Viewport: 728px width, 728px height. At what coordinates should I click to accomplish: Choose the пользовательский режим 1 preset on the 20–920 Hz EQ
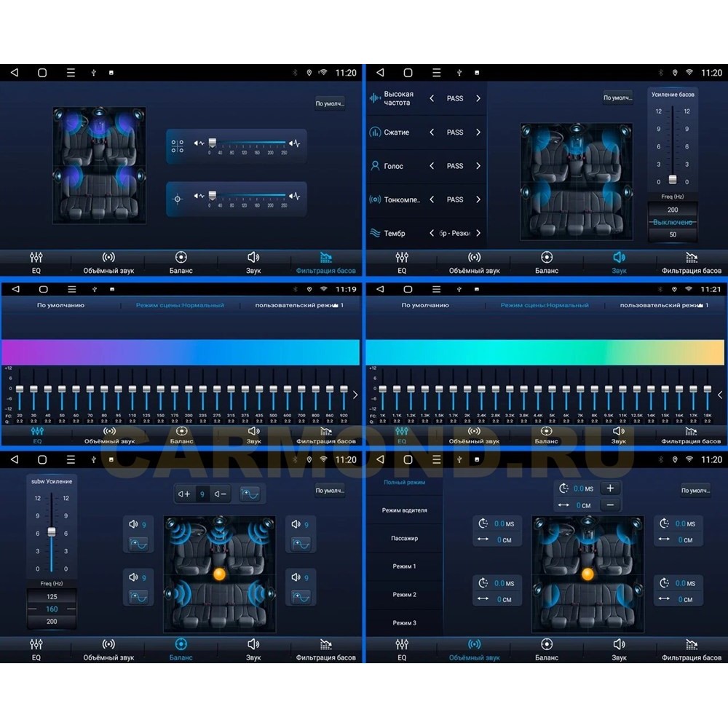click(x=299, y=305)
